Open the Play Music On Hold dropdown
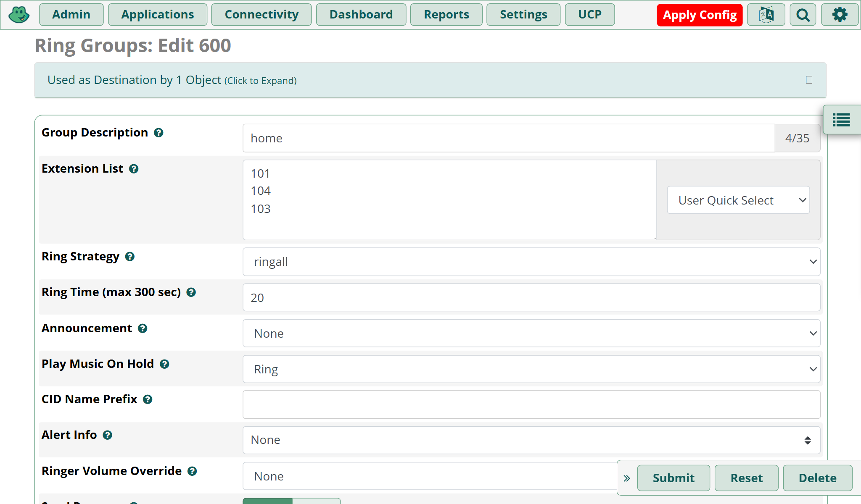 [x=531, y=369]
